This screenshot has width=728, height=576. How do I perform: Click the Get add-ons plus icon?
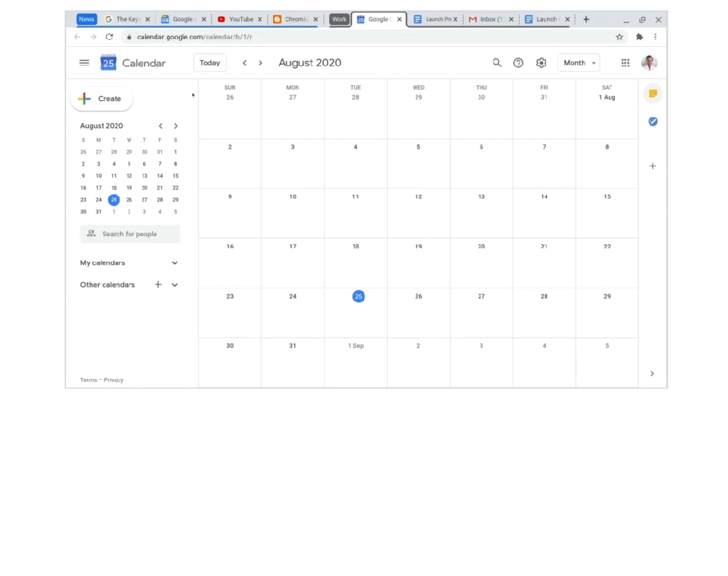click(x=653, y=166)
